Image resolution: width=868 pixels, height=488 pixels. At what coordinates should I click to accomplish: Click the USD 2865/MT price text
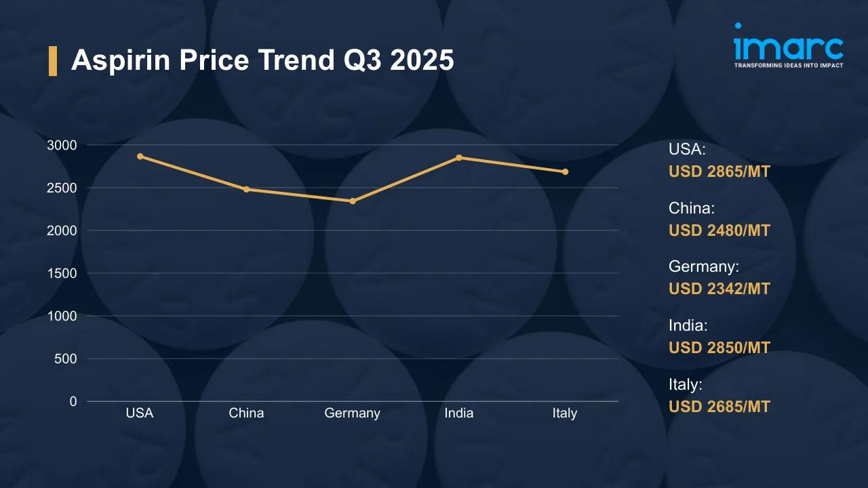click(x=719, y=171)
